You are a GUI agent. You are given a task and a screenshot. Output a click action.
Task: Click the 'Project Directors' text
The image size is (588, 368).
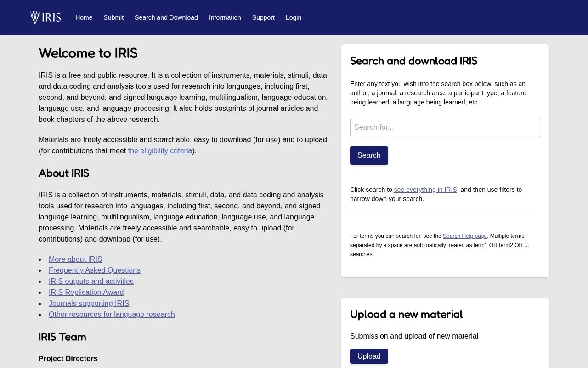(68, 359)
